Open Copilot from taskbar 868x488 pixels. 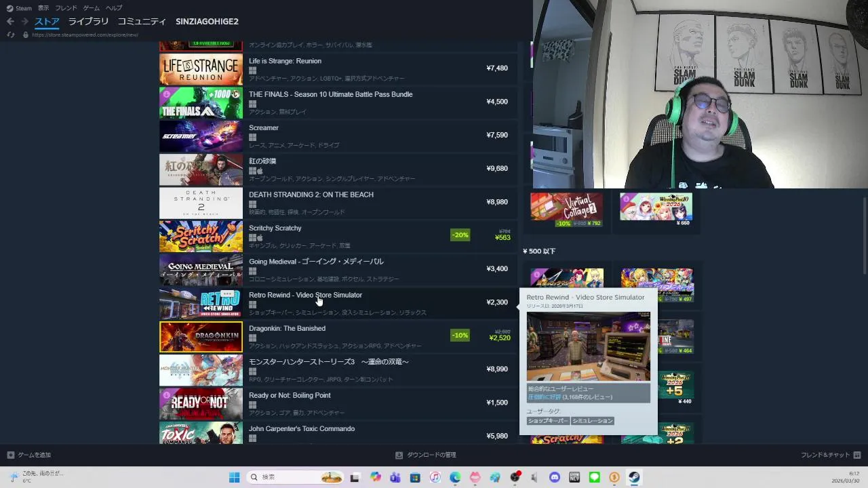click(x=376, y=477)
